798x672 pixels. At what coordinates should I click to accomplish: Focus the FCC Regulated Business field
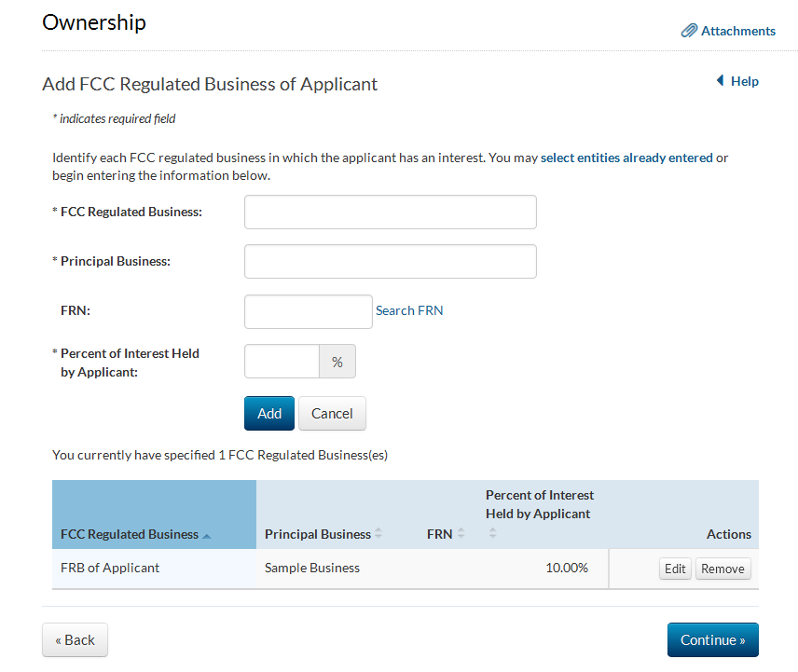point(390,212)
